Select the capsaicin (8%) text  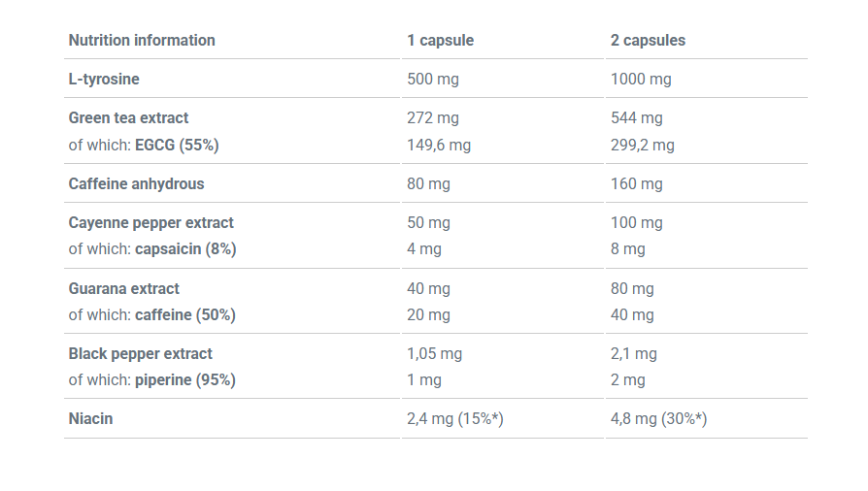tap(185, 249)
